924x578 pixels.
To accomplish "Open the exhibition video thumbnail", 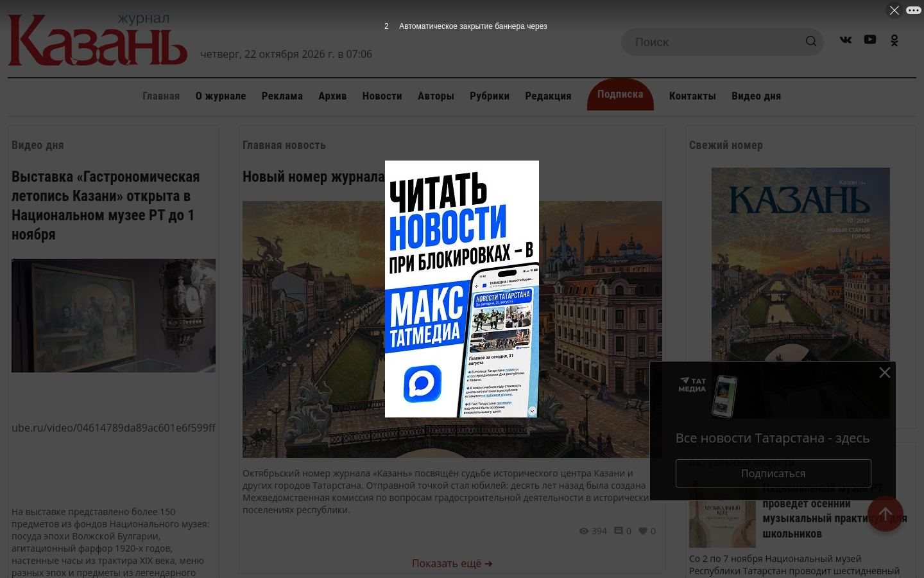I will click(114, 315).
